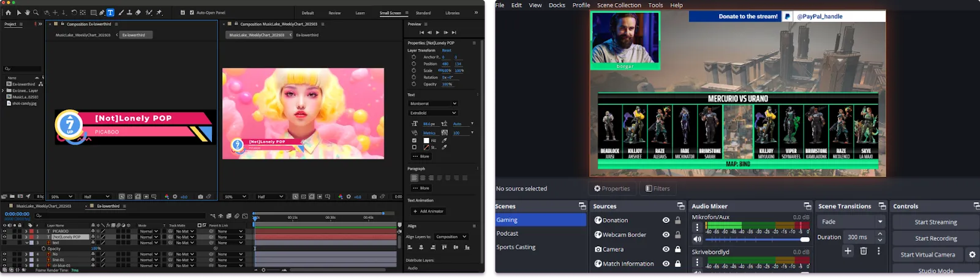The width and height of the screenshot is (980, 280).
Task: Hide the Webcam Border source
Action: [666, 235]
